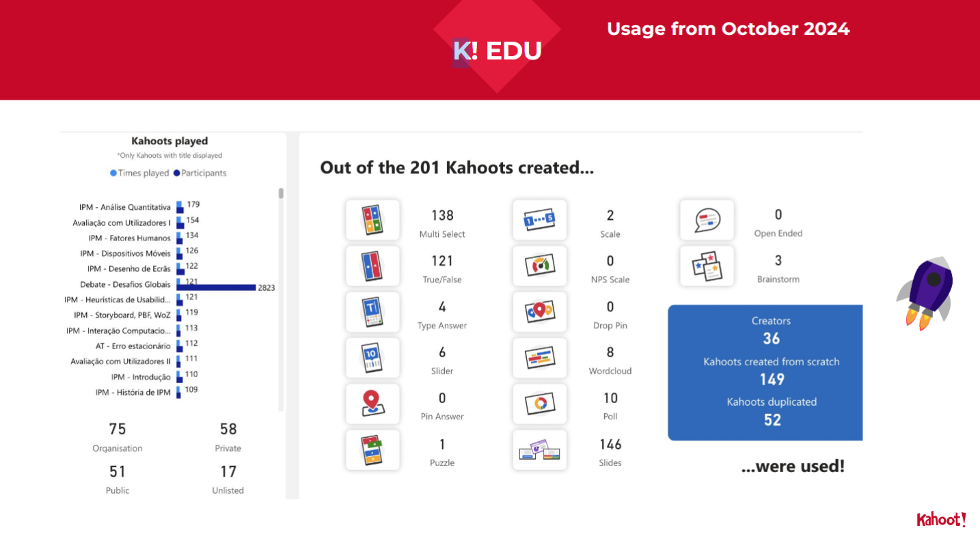Click the Kahoots played chart scrollbar
The width and height of the screenshot is (980, 543).
pos(281,193)
